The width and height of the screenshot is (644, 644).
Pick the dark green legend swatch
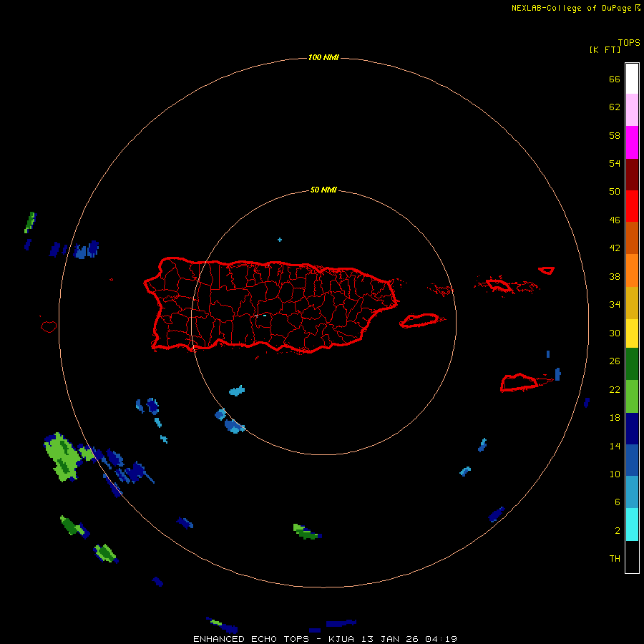632,364
